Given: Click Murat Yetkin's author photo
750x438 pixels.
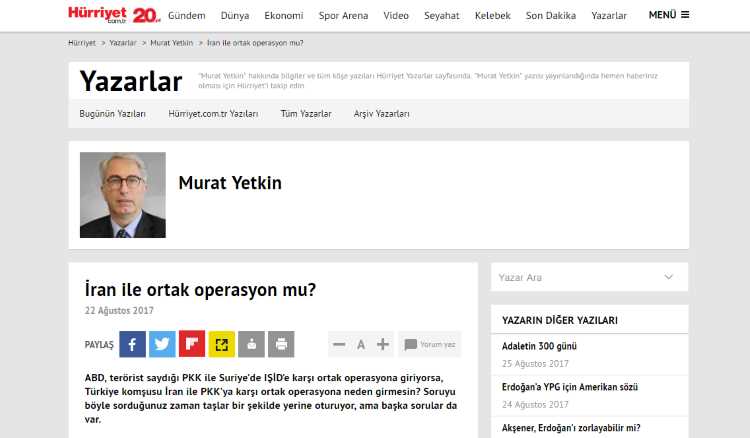Looking at the screenshot, I should [x=123, y=195].
